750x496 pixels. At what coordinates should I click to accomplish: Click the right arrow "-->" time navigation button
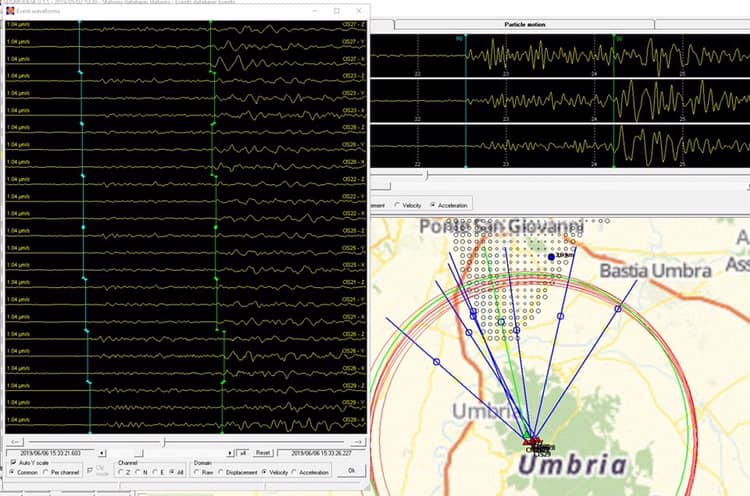358,442
